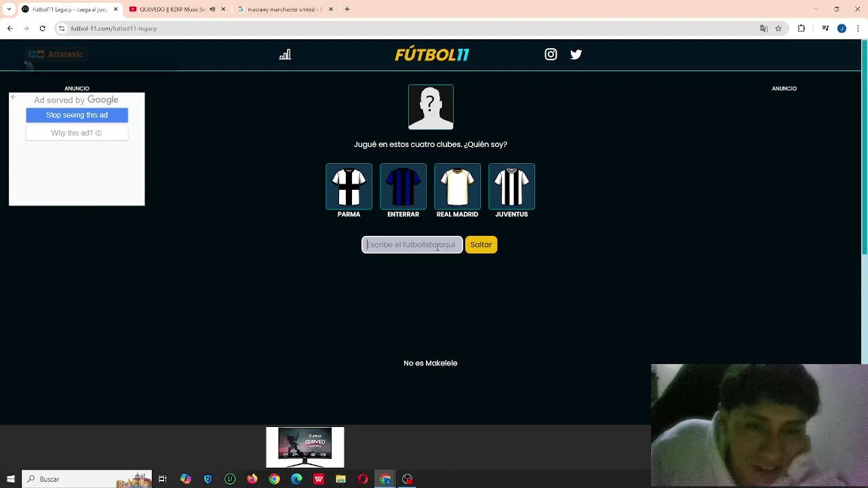Click 'Why this ad?' link
The image size is (868, 488).
77,133
